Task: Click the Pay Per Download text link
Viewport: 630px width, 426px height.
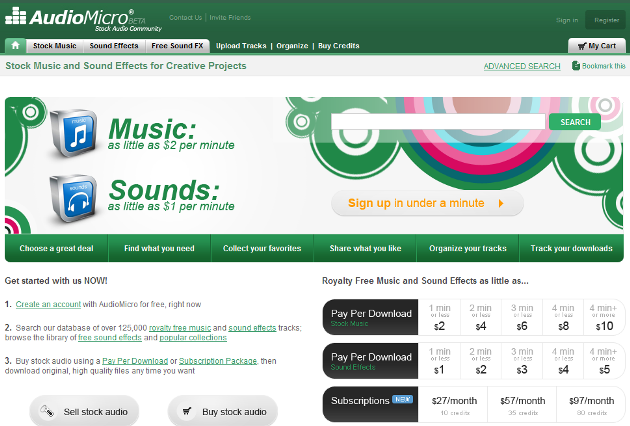Action: [x=135, y=361]
